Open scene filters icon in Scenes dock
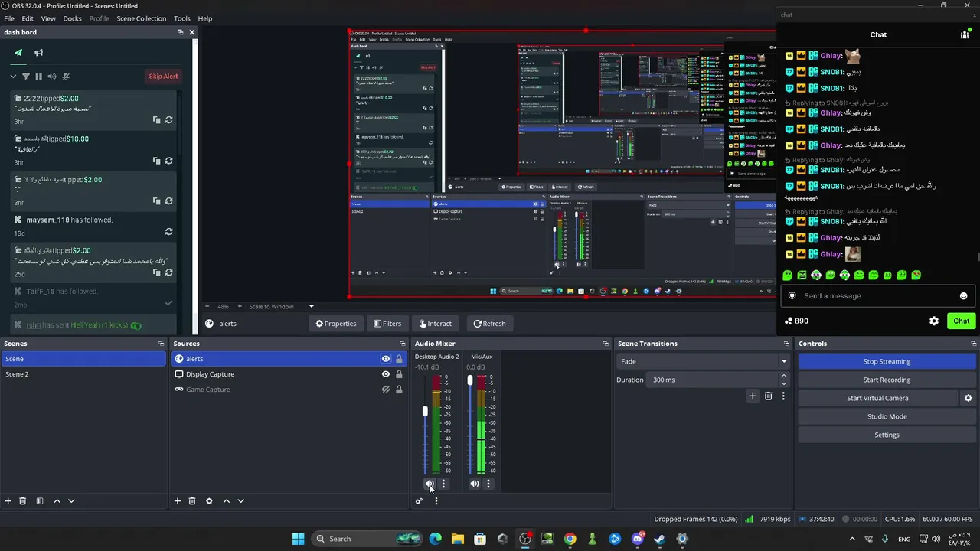The image size is (980, 551). click(x=39, y=501)
